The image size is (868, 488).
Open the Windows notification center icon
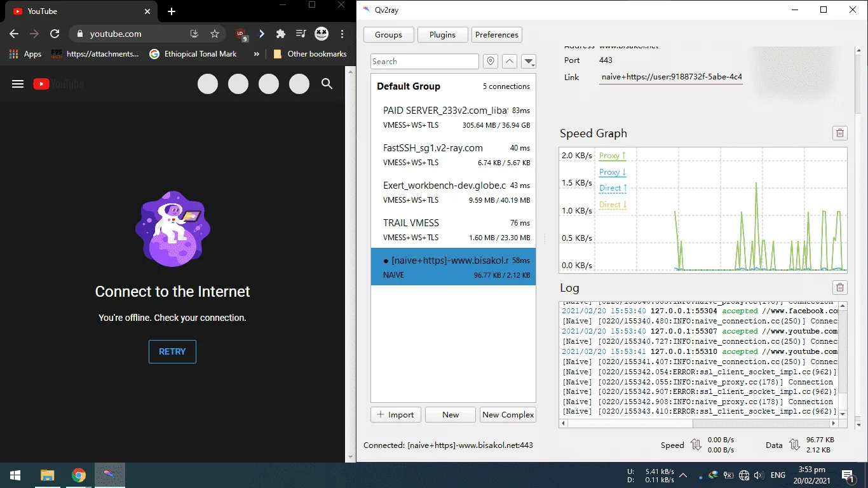848,475
